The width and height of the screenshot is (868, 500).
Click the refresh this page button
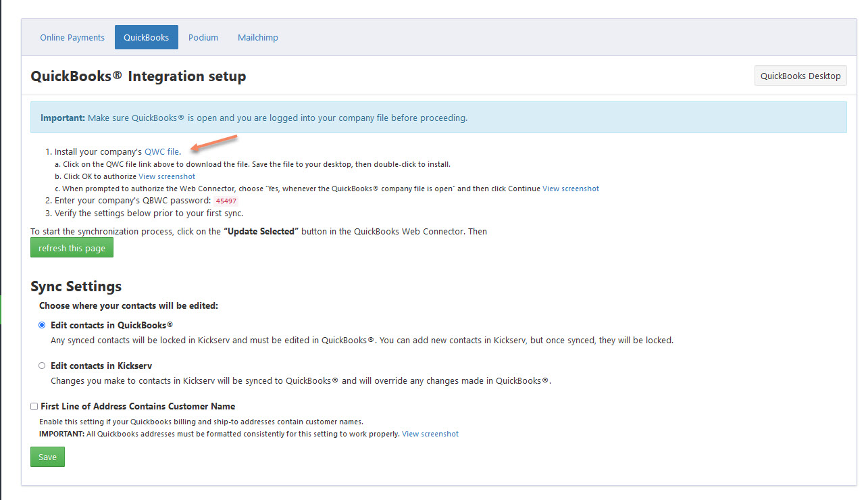click(72, 248)
